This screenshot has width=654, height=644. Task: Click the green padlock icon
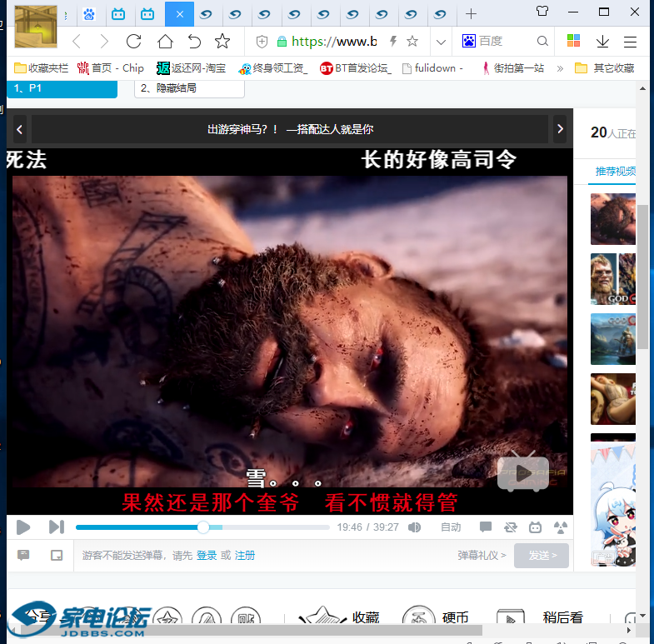282,42
